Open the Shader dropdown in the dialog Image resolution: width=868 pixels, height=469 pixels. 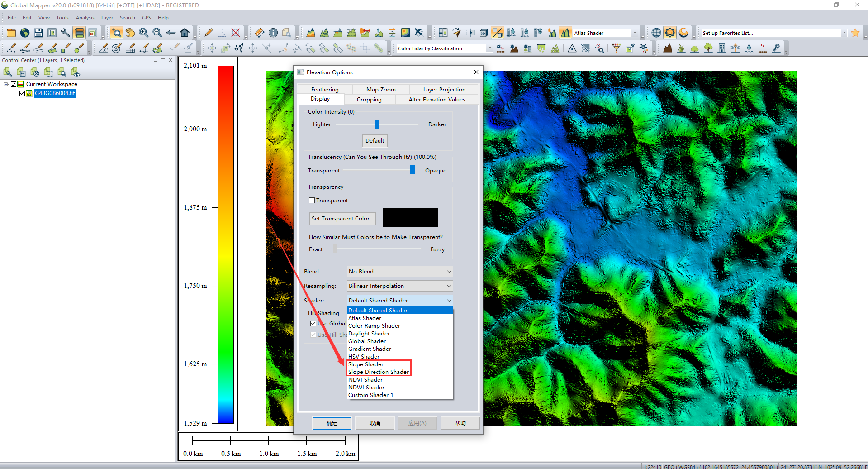[x=400, y=301]
